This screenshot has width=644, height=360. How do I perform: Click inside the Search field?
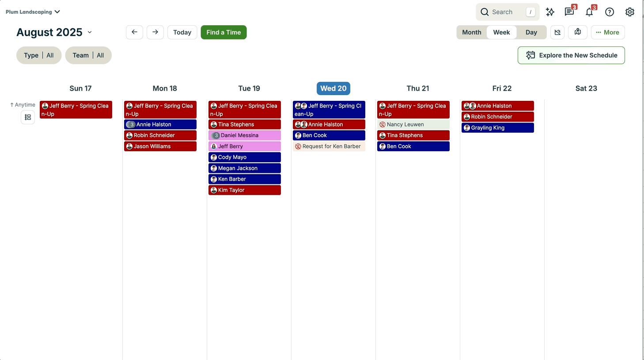(x=507, y=12)
